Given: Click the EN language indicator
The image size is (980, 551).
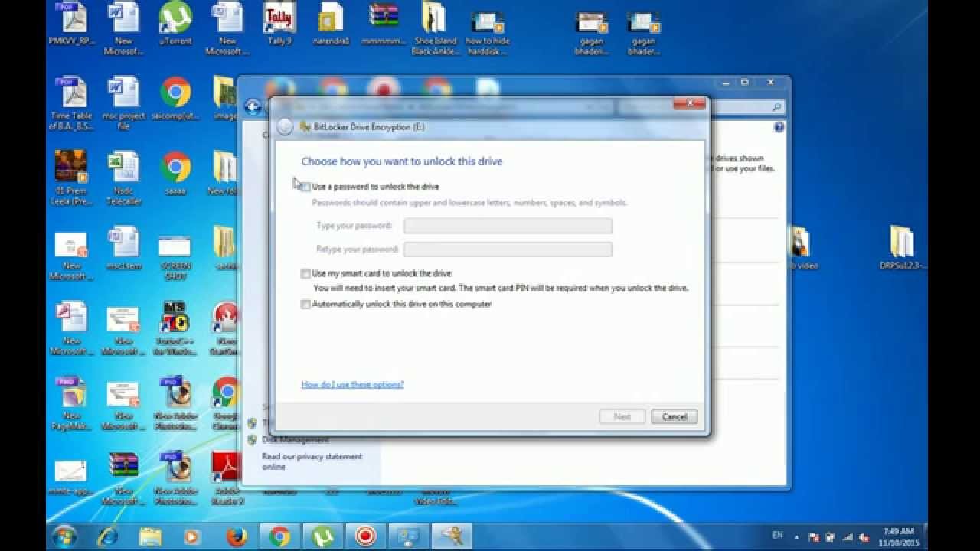Looking at the screenshot, I should [x=777, y=535].
